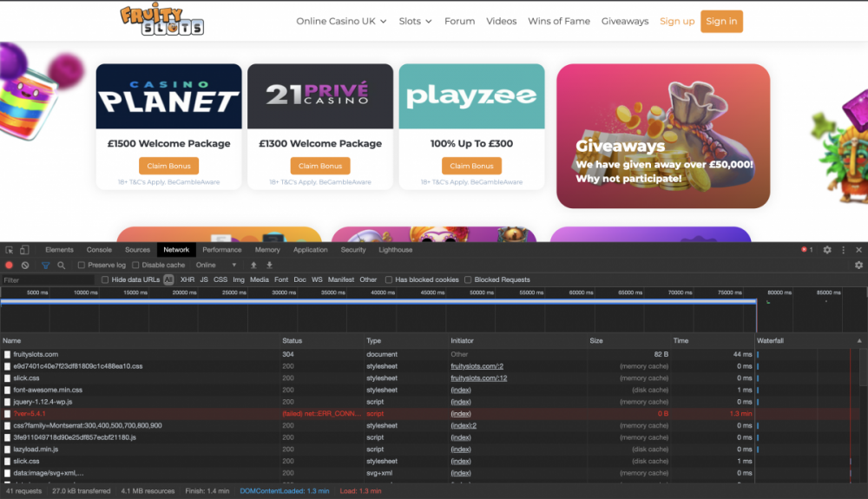Open network search magnifier

point(62,266)
